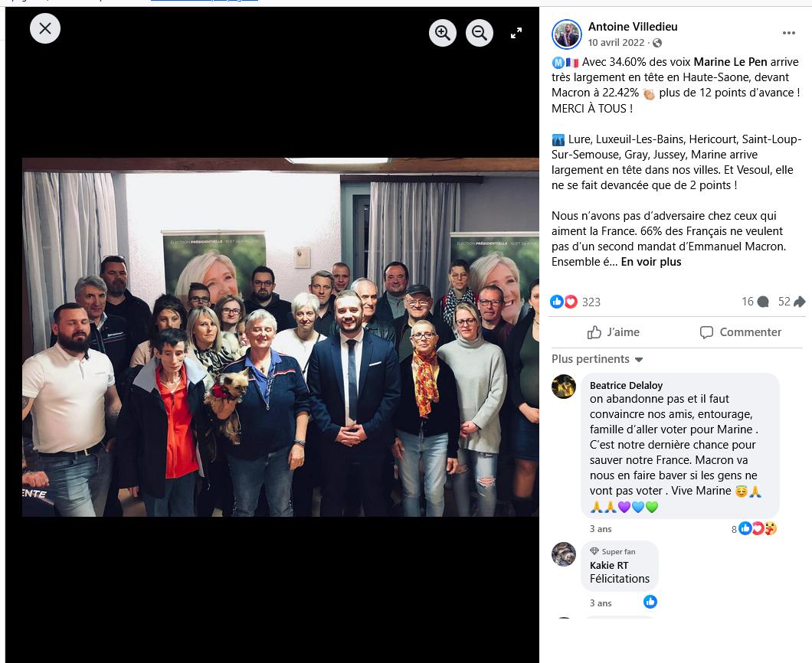Click the 10 avril 2022 timestamp

click(x=616, y=43)
